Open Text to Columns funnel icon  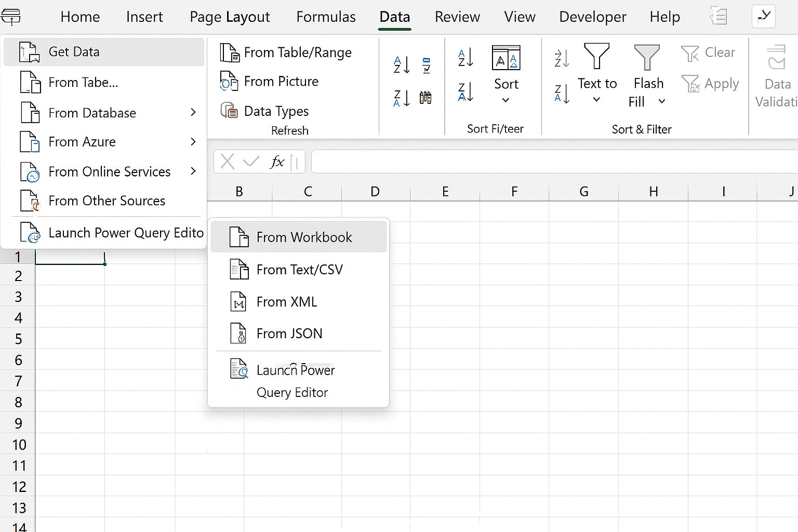pyautogui.click(x=596, y=56)
